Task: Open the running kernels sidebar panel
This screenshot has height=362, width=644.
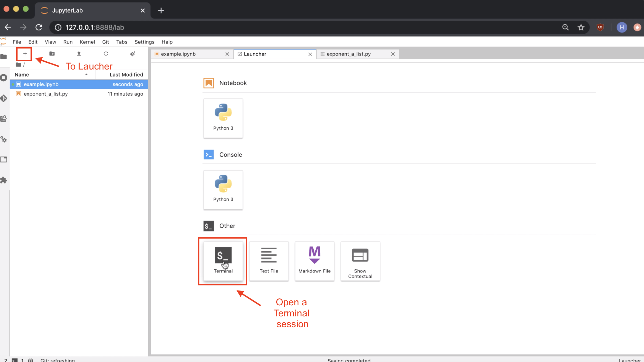Action: click(x=4, y=78)
